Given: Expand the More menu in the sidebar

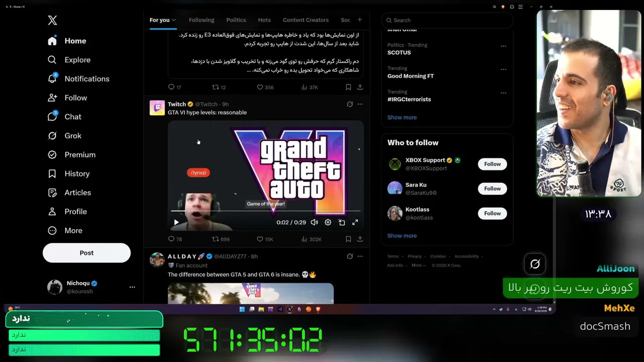Looking at the screenshot, I should pyautogui.click(x=65, y=231).
